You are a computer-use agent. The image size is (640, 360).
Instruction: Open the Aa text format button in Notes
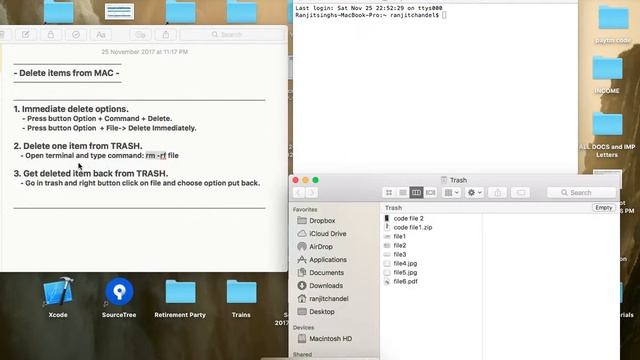pyautogui.click(x=101, y=35)
